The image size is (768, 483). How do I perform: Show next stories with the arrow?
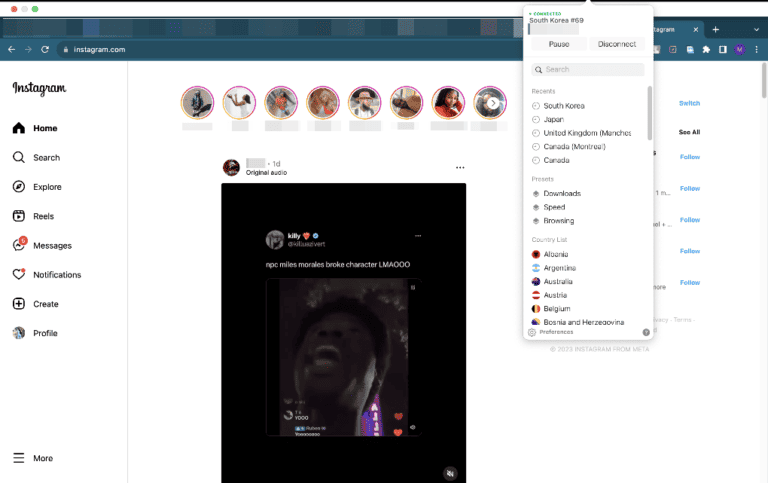[x=493, y=102]
